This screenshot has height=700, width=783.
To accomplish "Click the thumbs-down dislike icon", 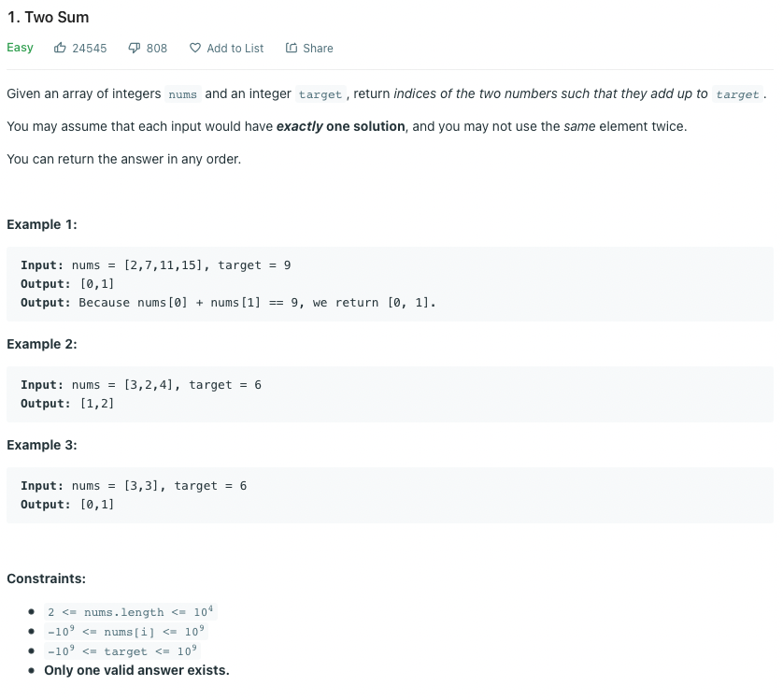I will tap(134, 48).
